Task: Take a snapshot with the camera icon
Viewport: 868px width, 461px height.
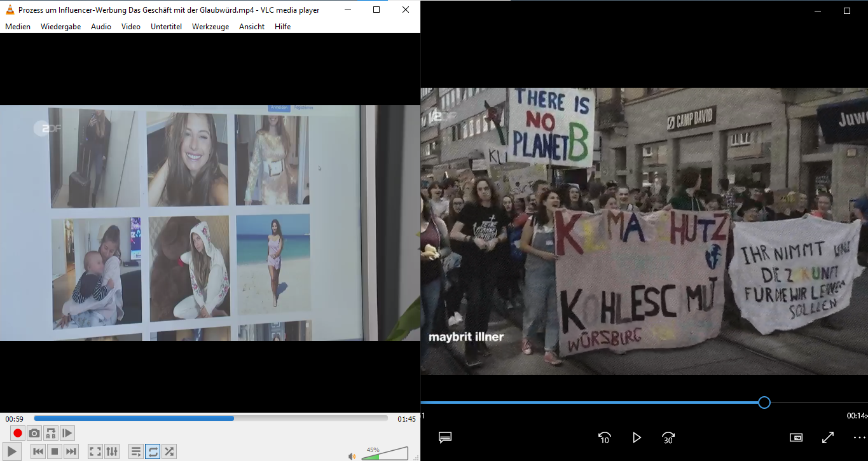Action: coord(34,433)
